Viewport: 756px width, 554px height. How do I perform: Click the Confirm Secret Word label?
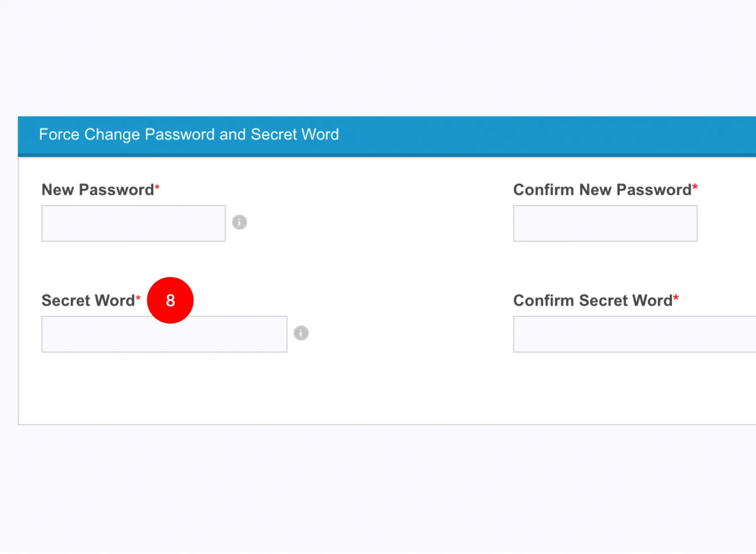click(x=593, y=301)
